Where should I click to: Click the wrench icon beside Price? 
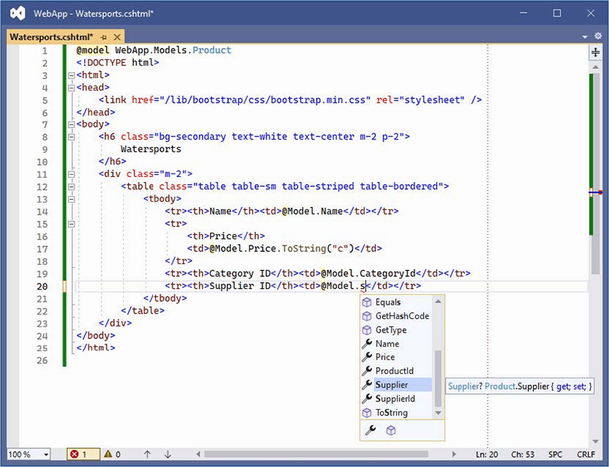[367, 357]
